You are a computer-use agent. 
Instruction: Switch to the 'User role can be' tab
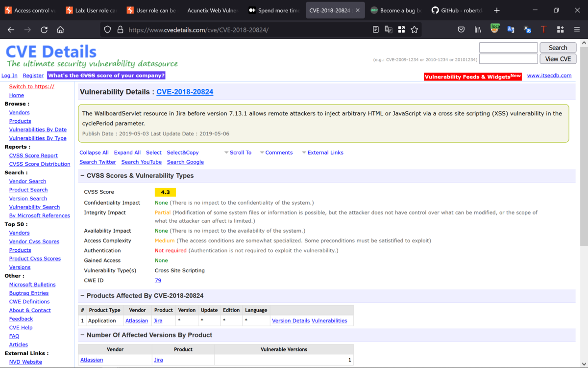[152, 10]
